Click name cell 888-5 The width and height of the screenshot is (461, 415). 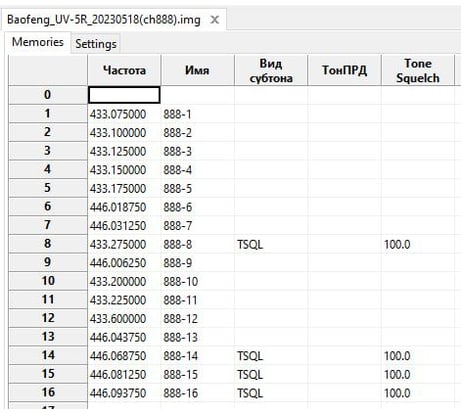(x=197, y=189)
